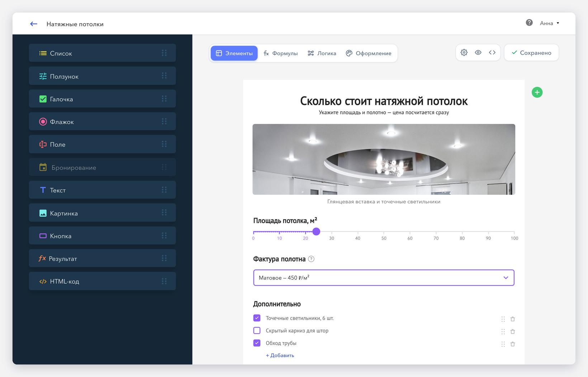This screenshot has height=377, width=588.
Task: Check Скрытый карниз для штор
Action: [x=257, y=330]
